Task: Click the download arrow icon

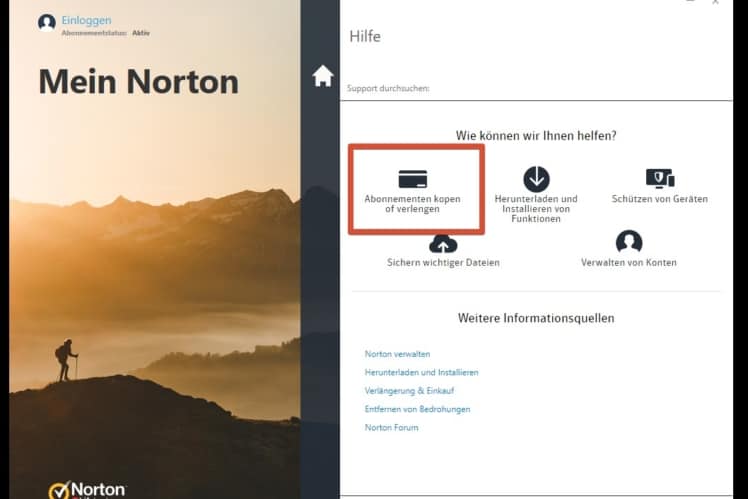Action: (x=536, y=179)
